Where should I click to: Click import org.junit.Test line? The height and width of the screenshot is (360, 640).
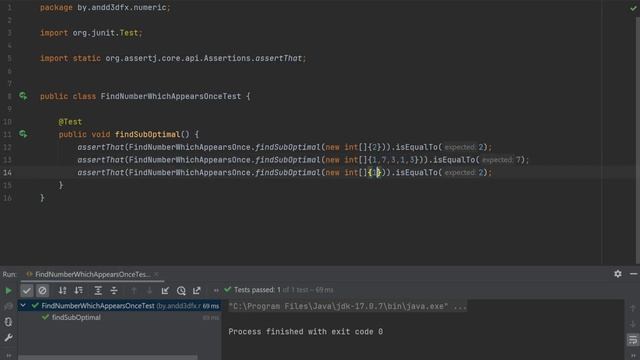tap(91, 33)
